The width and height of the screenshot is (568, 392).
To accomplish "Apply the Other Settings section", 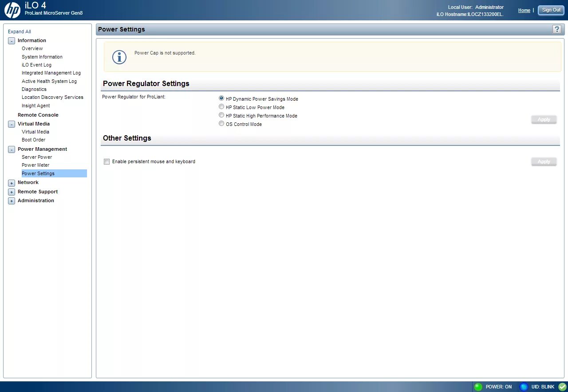I will point(544,161).
